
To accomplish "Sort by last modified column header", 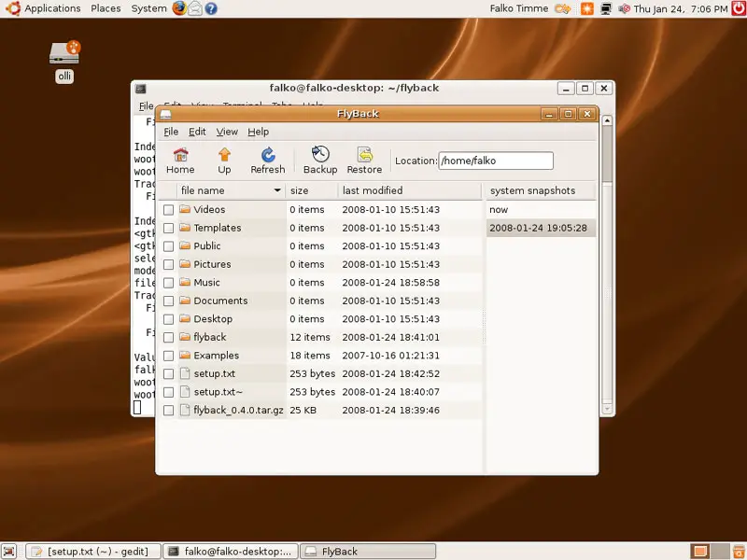I will coord(410,190).
